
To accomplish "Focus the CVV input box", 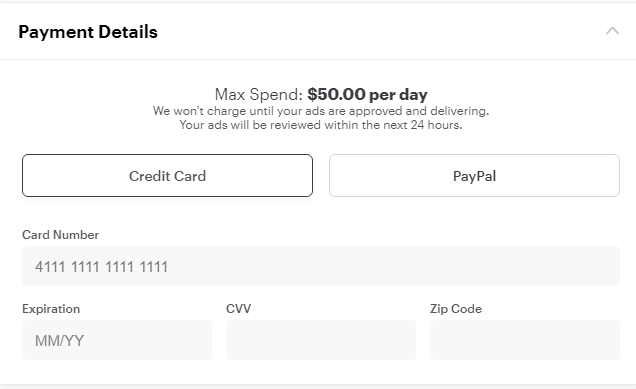I will point(321,340).
